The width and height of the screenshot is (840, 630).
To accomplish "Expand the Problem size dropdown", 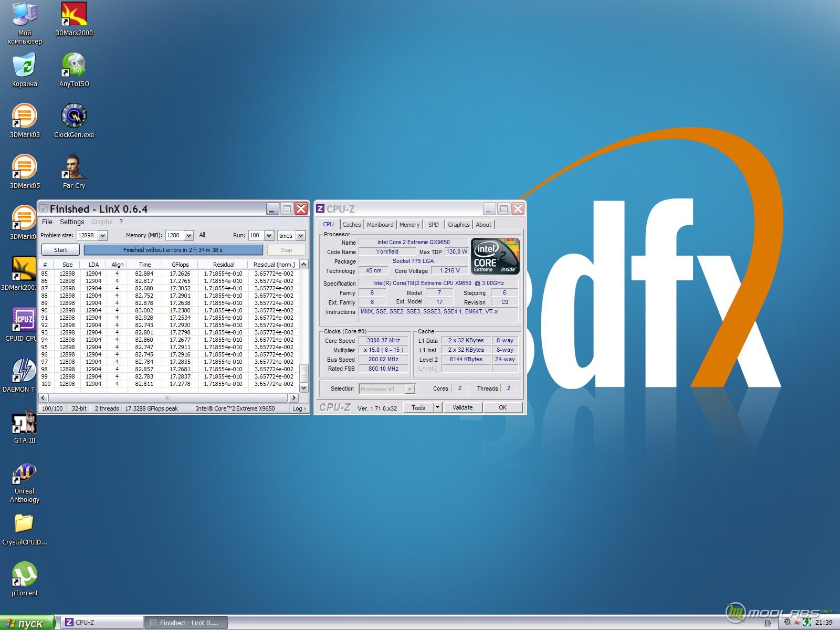I will [x=103, y=236].
